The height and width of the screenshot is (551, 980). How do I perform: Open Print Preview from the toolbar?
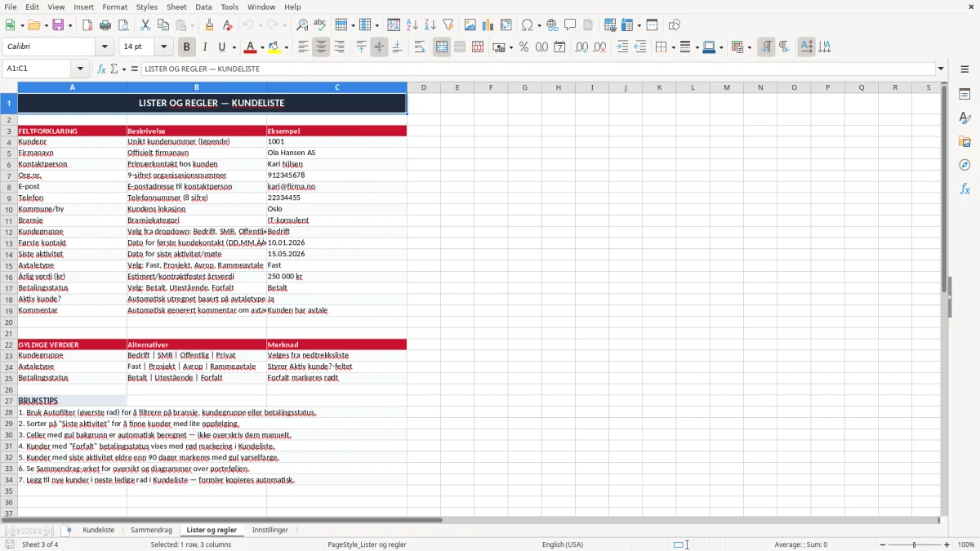(x=123, y=25)
